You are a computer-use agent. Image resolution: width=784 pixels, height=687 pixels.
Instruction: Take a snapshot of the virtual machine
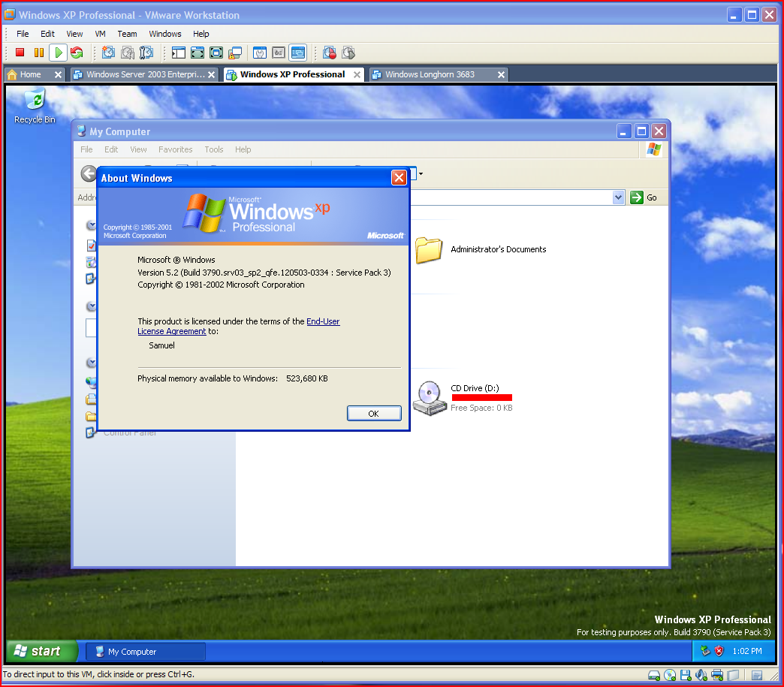[108, 53]
